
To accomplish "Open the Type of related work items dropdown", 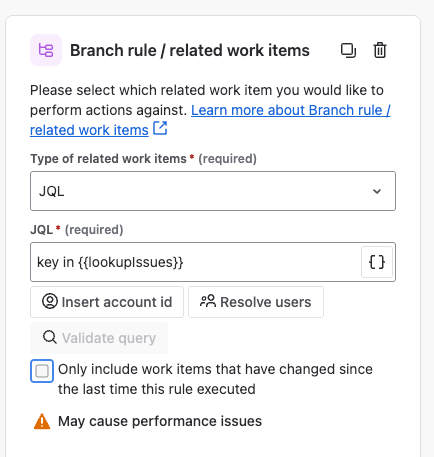I will (x=213, y=191).
